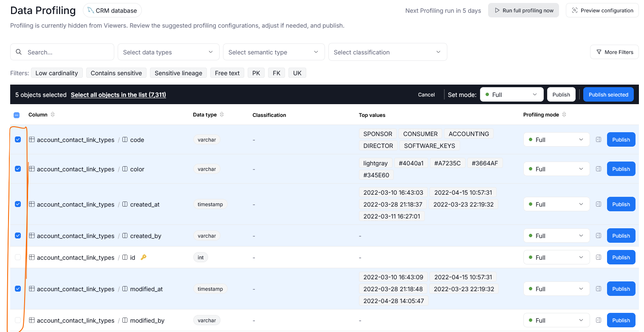Open profiling mode dropdown for color row

coord(556,169)
